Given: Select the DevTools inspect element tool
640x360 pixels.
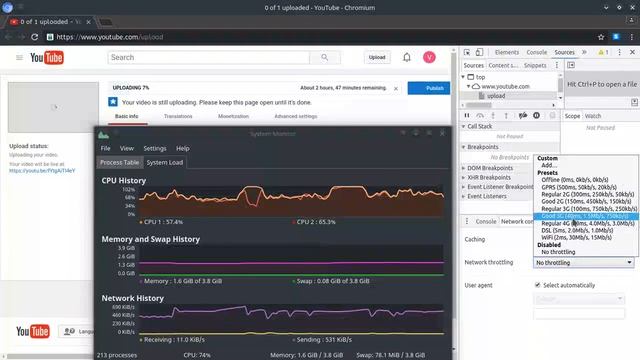Looking at the screenshot, I should pyautogui.click(x=467, y=52).
